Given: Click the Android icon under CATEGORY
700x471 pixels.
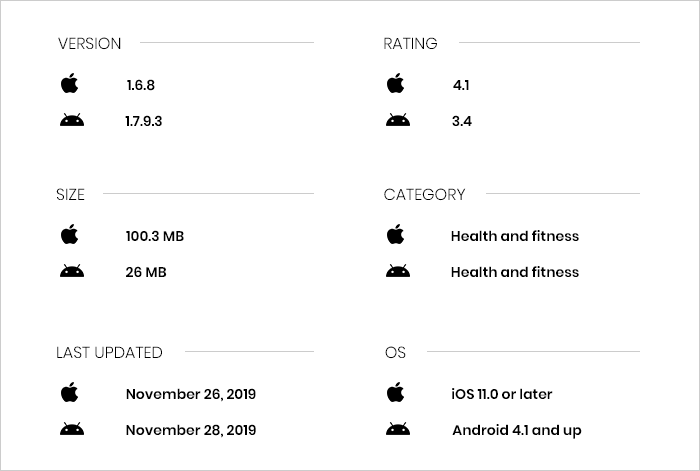Looking at the screenshot, I should pos(398,272).
